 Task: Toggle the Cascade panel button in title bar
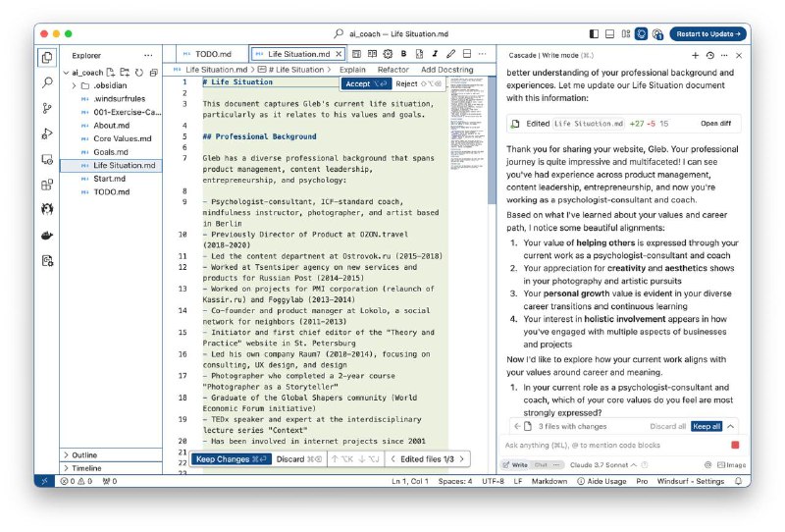(642, 33)
